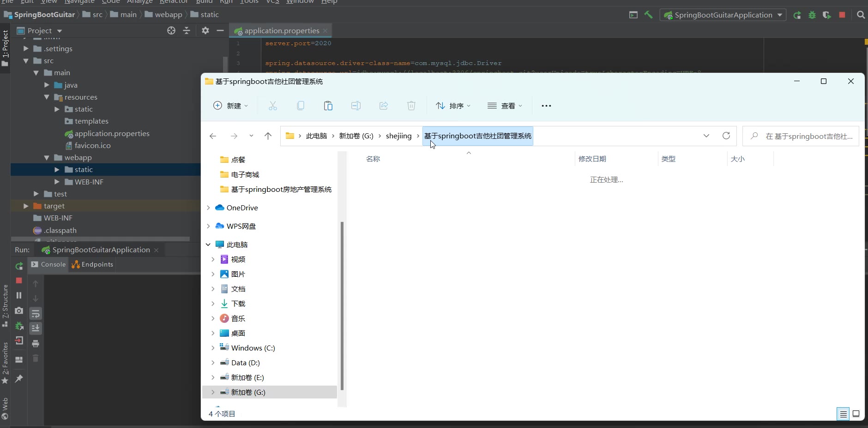Image resolution: width=868 pixels, height=428 pixels.
Task: Pin the Run tab
Action: click(19, 379)
